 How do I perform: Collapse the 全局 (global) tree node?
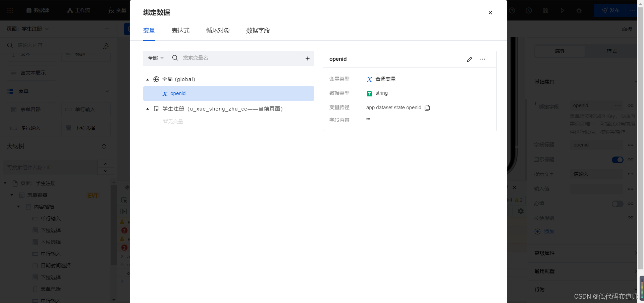point(148,80)
